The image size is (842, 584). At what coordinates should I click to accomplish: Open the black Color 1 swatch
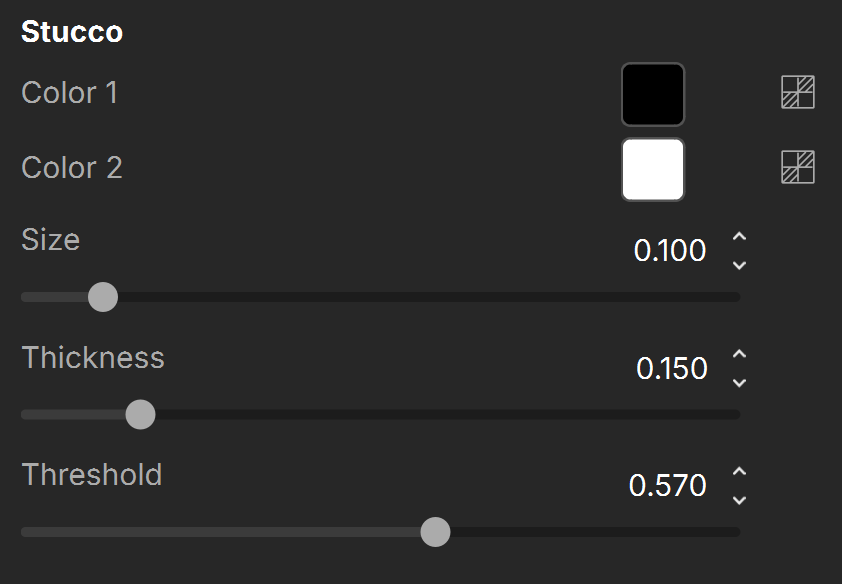pyautogui.click(x=653, y=94)
